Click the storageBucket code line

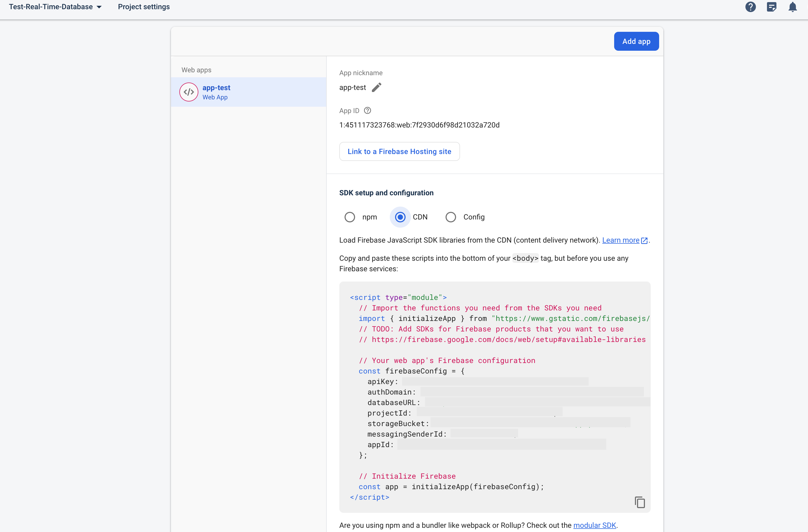(499, 423)
